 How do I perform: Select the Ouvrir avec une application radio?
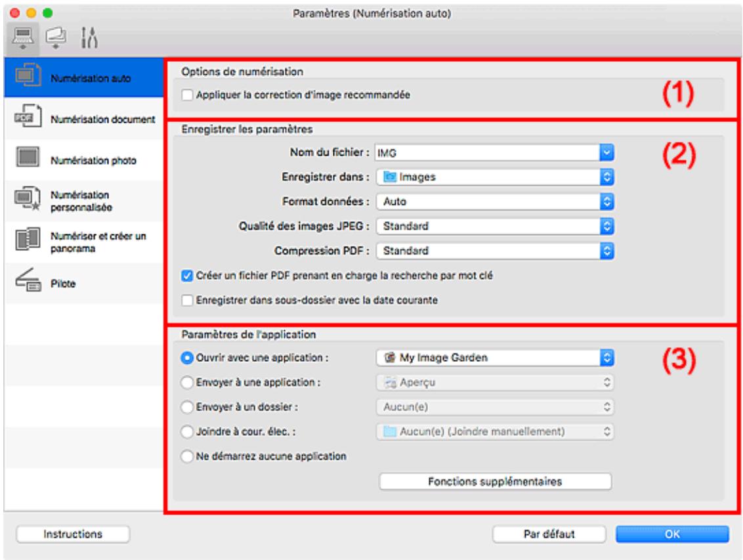coord(187,358)
